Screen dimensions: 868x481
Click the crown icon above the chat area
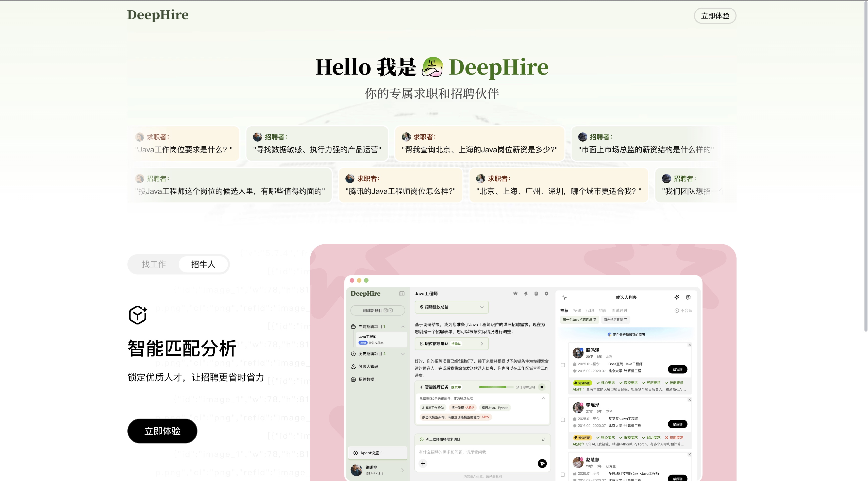coord(515,293)
